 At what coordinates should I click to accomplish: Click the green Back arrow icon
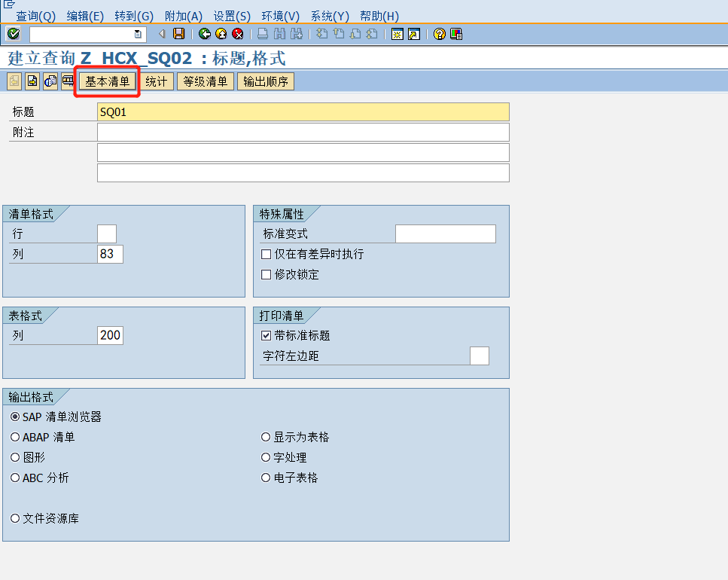click(x=203, y=34)
